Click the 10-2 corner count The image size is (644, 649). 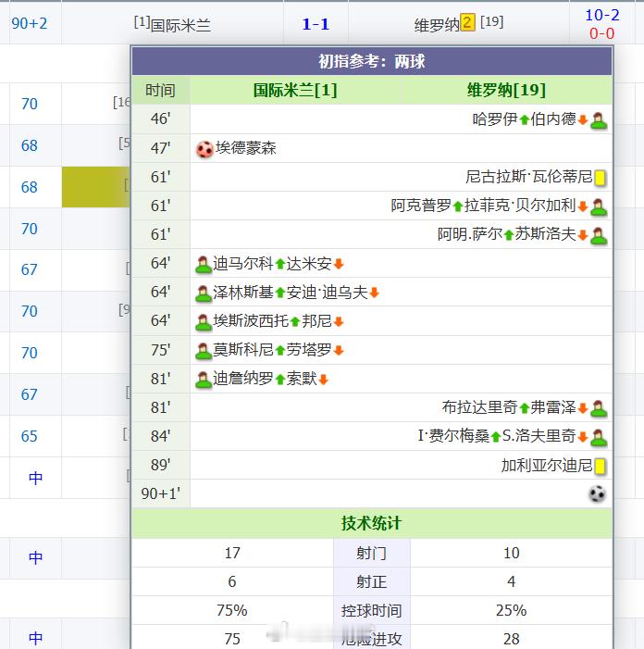point(602,15)
